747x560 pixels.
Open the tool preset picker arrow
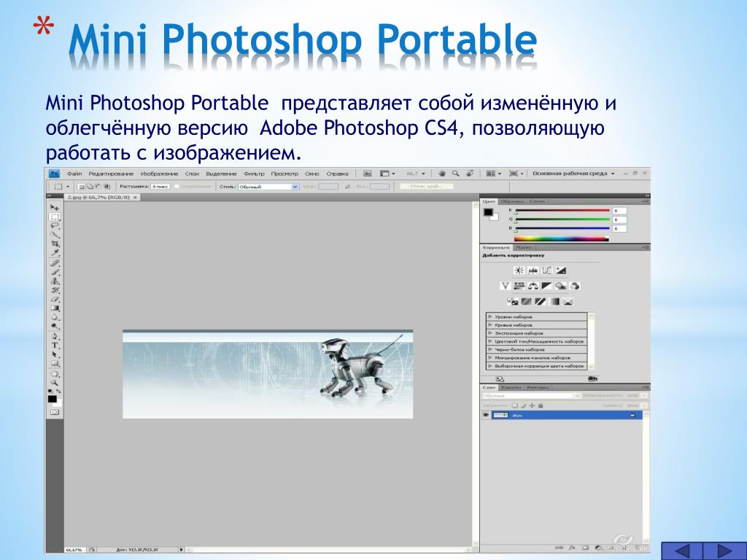point(68,187)
